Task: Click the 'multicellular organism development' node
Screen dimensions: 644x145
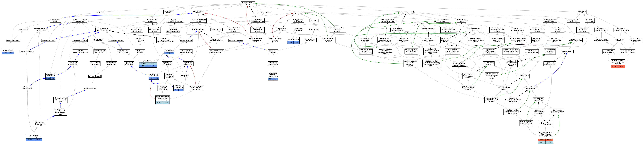Action: click(x=104, y=30)
